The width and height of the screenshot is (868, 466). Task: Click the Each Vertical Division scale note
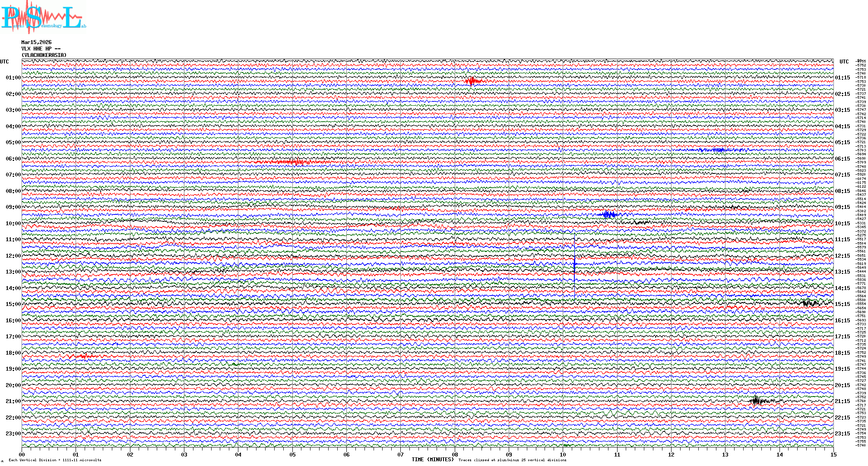[x=55, y=460]
